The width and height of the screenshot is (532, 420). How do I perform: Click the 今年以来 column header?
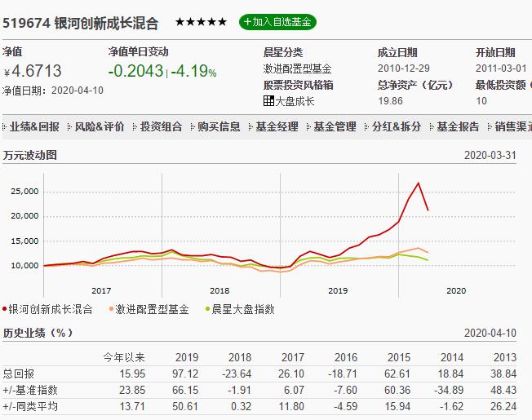[124, 357]
